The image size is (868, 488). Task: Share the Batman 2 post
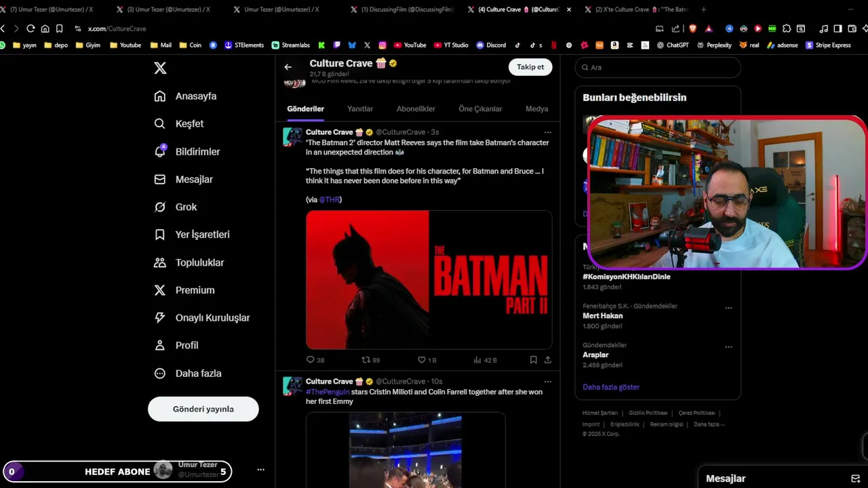pyautogui.click(x=547, y=360)
